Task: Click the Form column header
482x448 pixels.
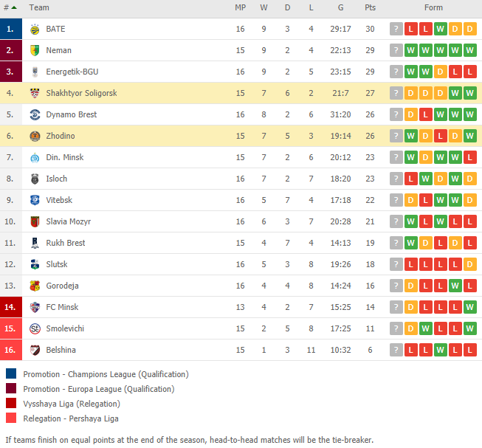Action: click(433, 7)
